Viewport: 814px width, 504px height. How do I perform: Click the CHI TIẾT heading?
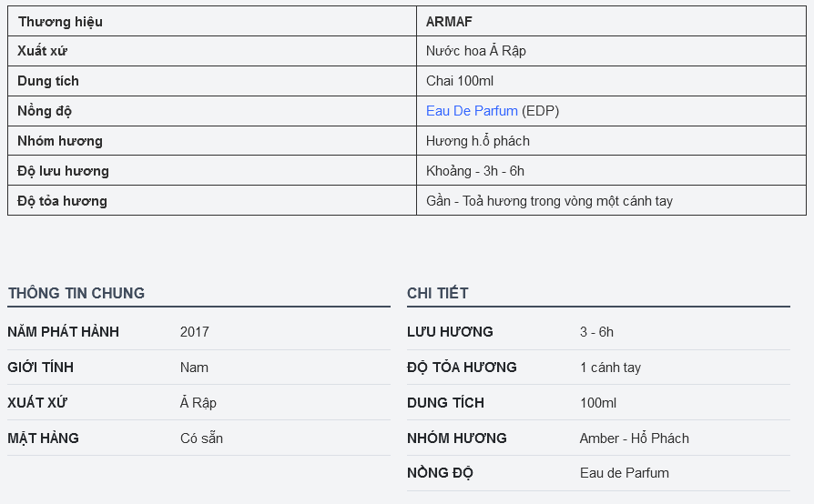pos(438,293)
